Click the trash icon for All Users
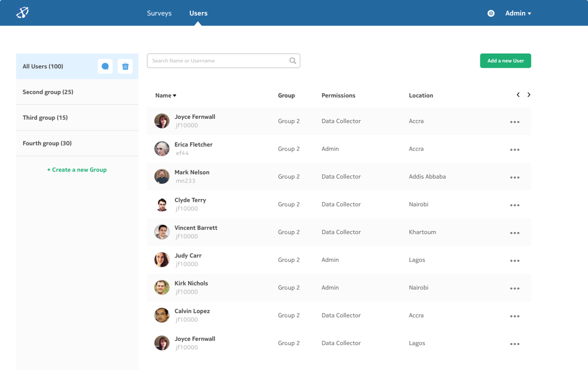Screen dimensions: 588x370 [125, 67]
